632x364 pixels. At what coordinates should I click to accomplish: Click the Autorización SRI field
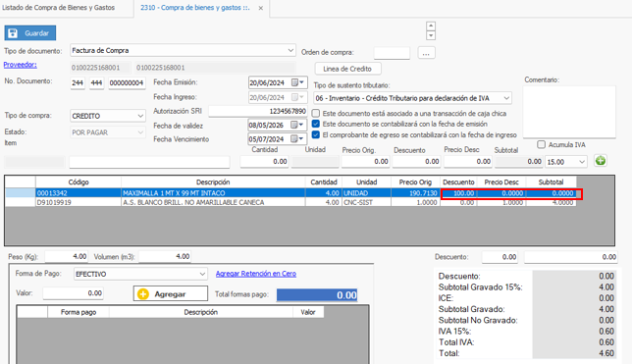click(258, 111)
